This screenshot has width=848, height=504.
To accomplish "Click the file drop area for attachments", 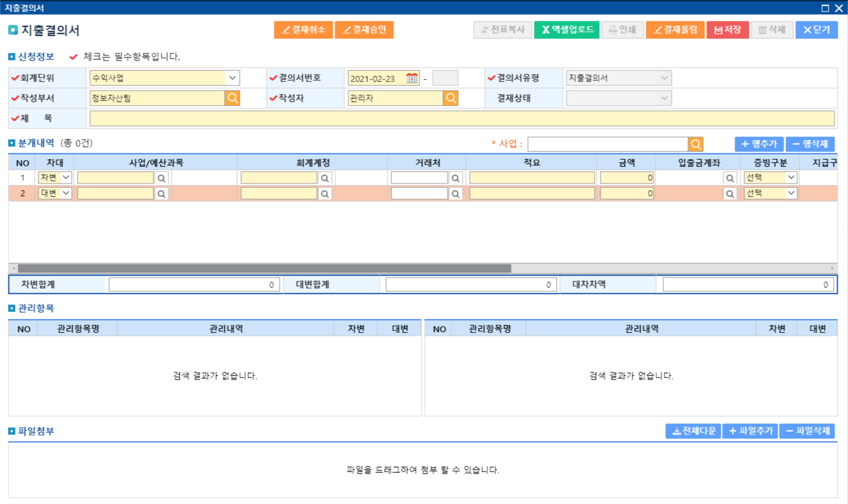I will tap(423, 470).
